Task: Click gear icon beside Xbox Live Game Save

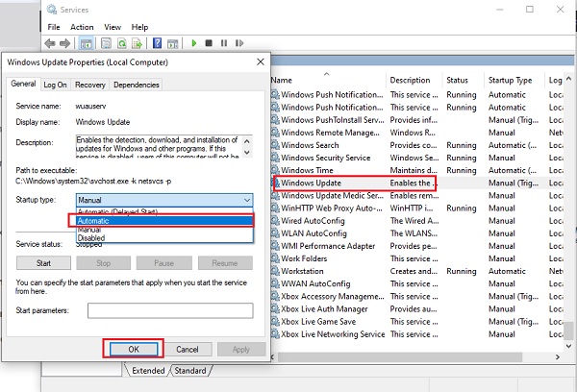Action: pyautogui.click(x=275, y=322)
